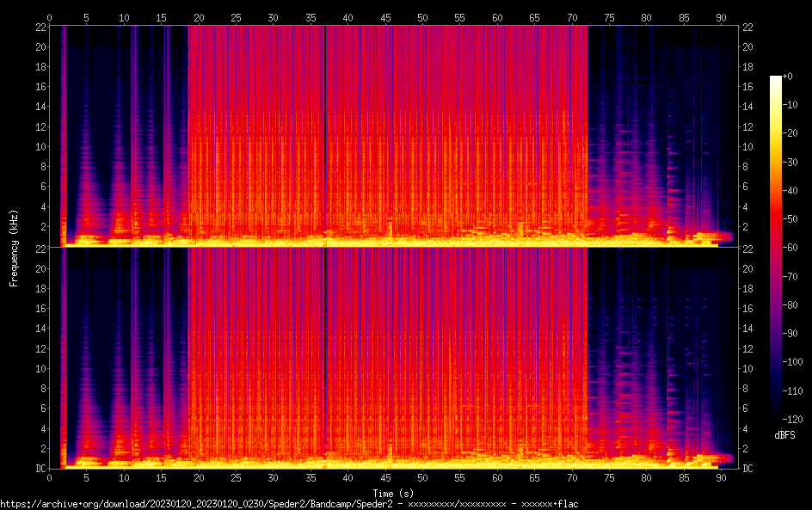
Task: Click the "dBFS" label under the color bar
Action: (x=784, y=436)
